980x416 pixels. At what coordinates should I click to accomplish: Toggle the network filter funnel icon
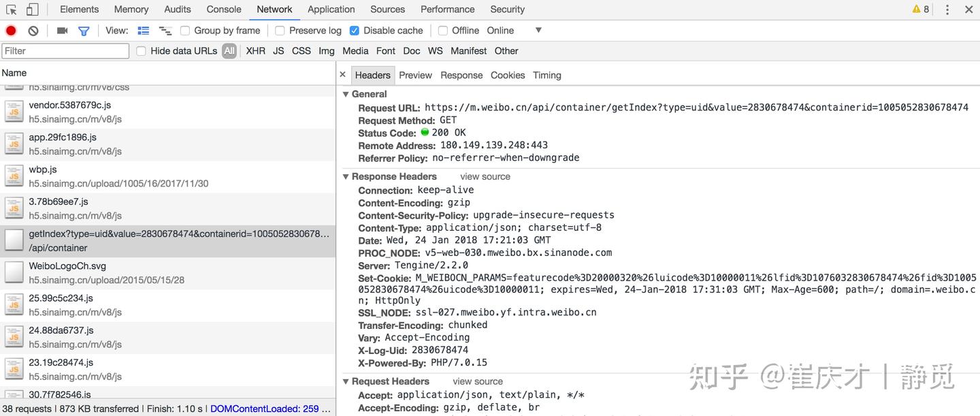[x=84, y=31]
